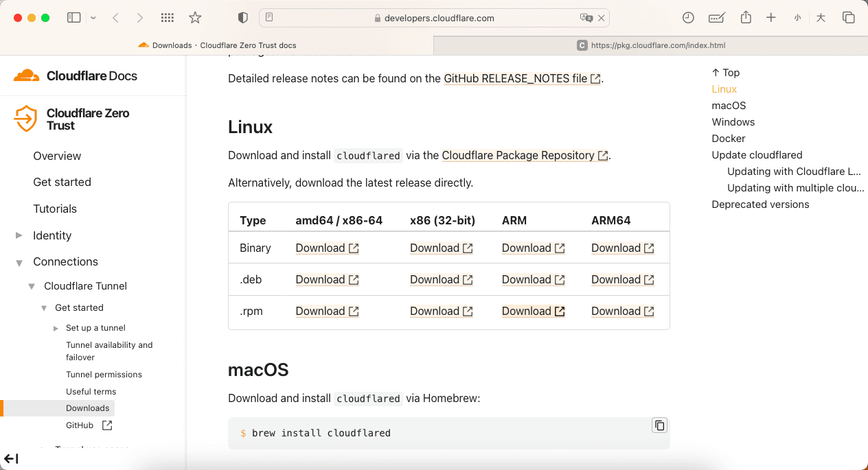
Task: Download the ARM .rpm package
Action: 534,311
